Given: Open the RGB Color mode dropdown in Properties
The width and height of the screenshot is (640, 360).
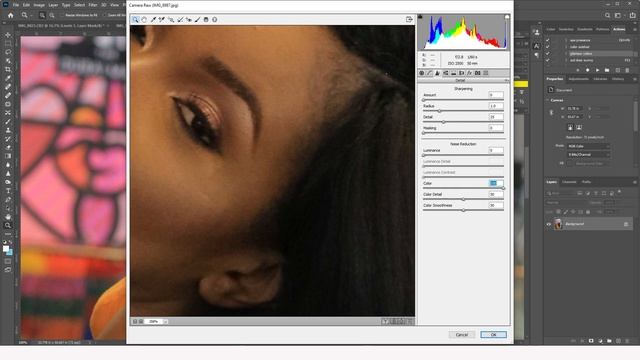Looking at the screenshot, I should [589, 146].
